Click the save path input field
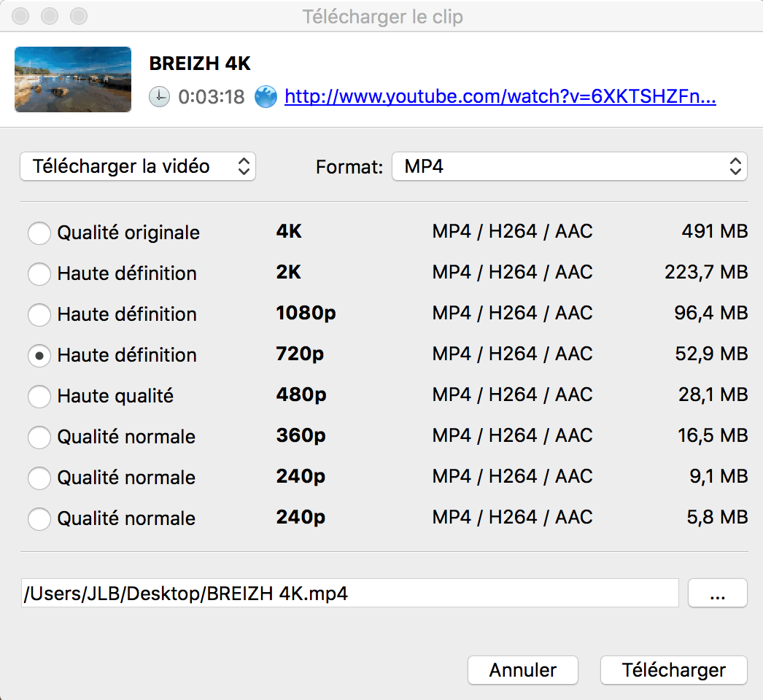The height and width of the screenshot is (700, 763). pyautogui.click(x=350, y=593)
